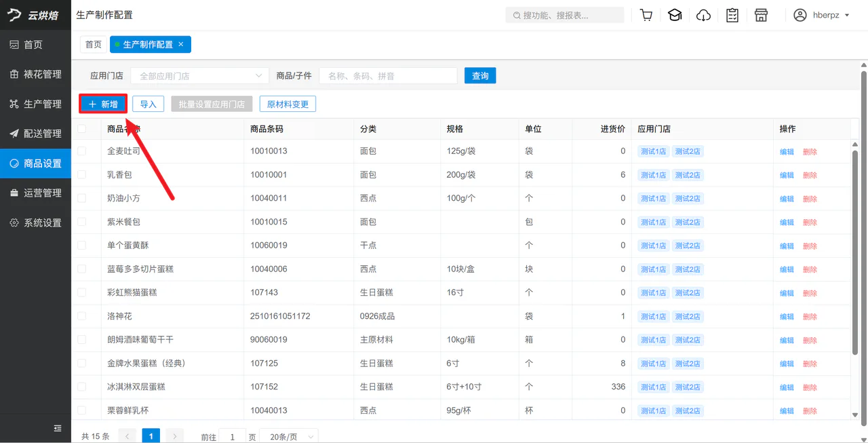The height and width of the screenshot is (443, 868).
Task: Click the clipboard checklist icon in header
Action: [x=732, y=15]
